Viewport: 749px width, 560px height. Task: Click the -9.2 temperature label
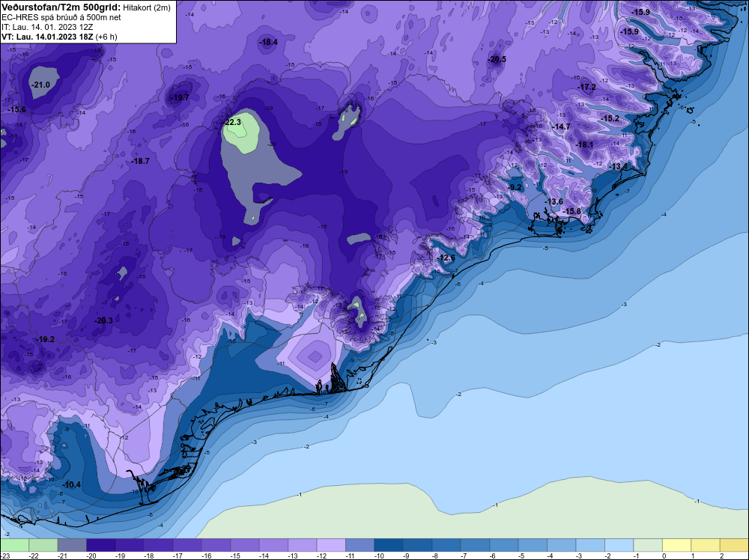click(515, 187)
